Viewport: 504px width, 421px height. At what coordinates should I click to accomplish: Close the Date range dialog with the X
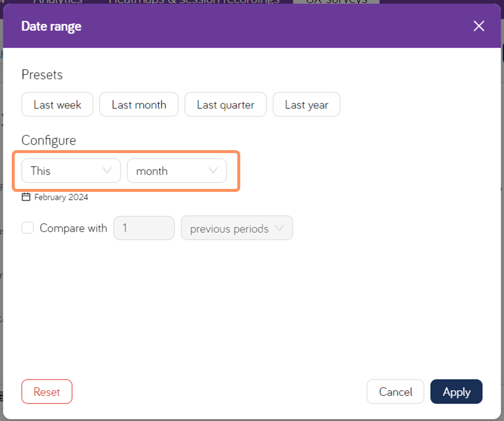click(x=479, y=26)
